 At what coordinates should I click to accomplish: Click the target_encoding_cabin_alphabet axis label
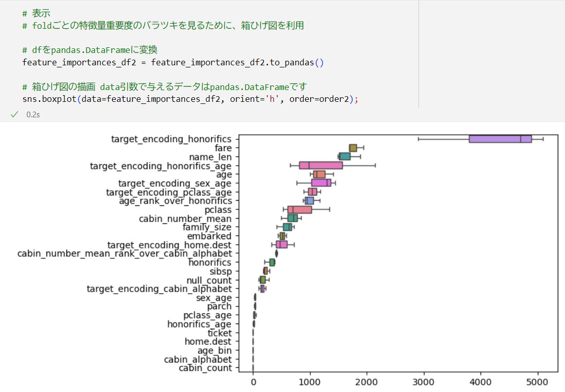[160, 289]
